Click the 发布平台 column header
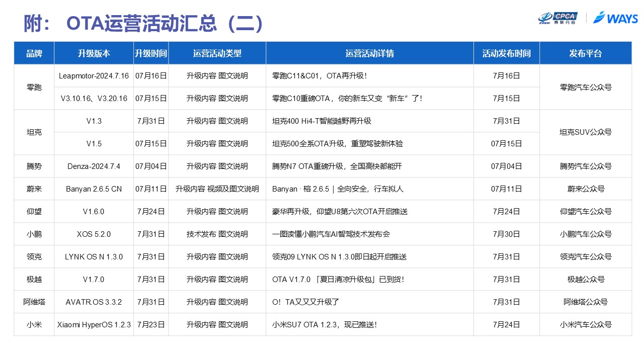Screen dimensions: 644x362 pyautogui.click(x=586, y=53)
